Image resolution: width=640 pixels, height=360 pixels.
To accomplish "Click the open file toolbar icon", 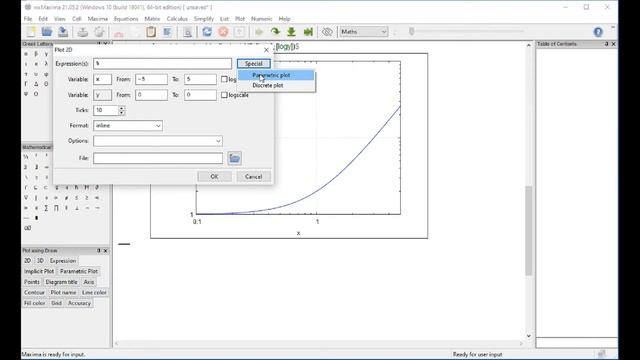I will coord(47,32).
